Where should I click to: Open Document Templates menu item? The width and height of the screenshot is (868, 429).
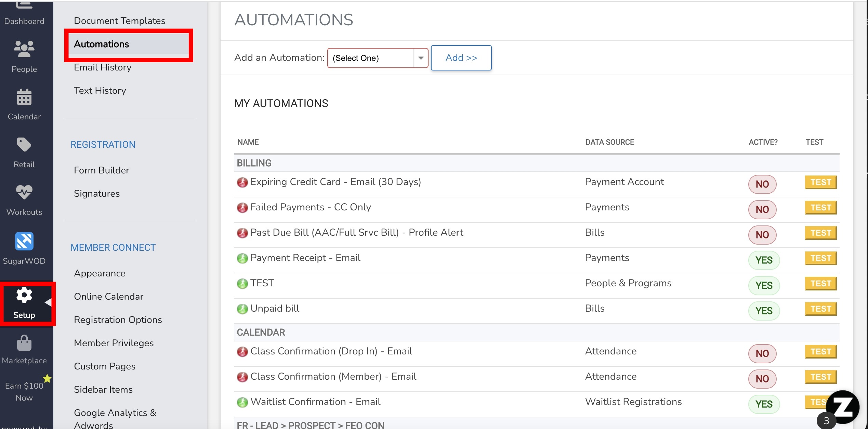click(x=119, y=21)
